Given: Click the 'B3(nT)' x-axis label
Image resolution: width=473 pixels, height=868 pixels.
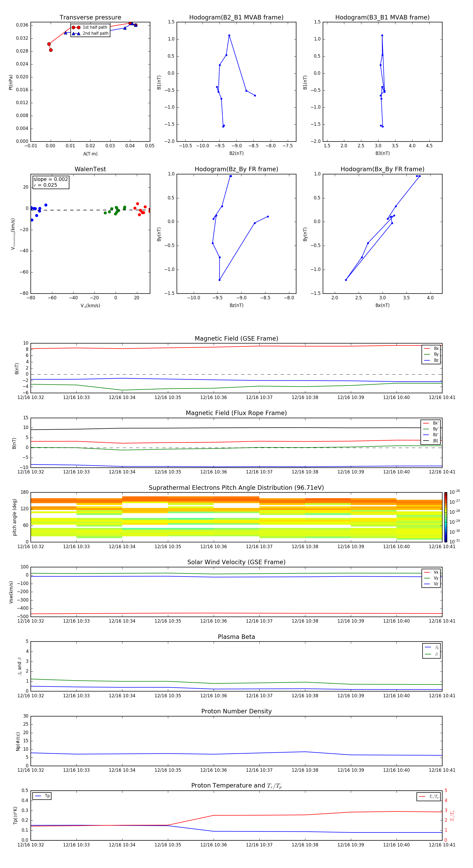Looking at the screenshot, I should click(382, 153).
